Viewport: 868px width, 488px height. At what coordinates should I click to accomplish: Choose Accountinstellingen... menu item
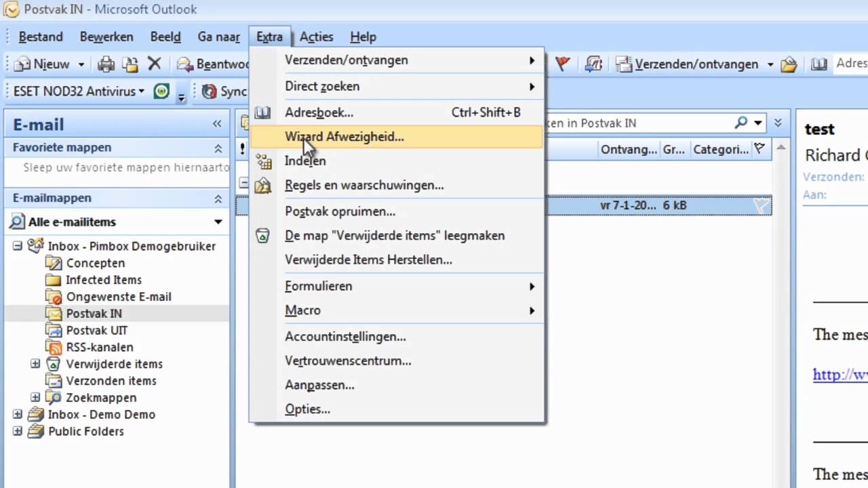[397, 337]
